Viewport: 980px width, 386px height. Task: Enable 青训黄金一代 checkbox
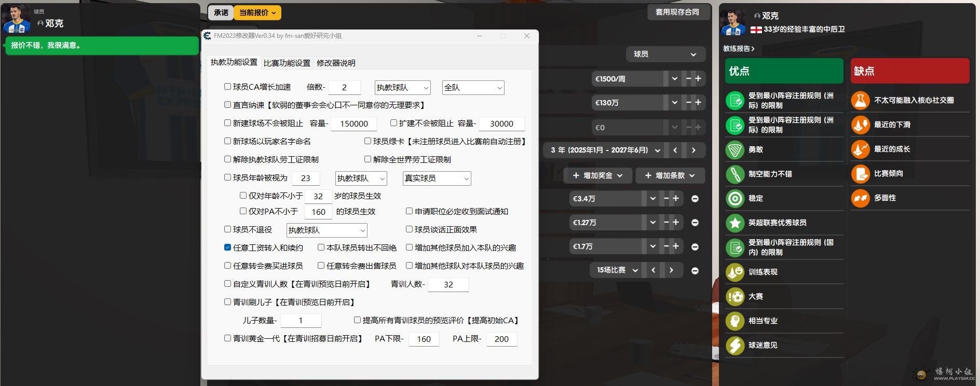pyautogui.click(x=227, y=338)
